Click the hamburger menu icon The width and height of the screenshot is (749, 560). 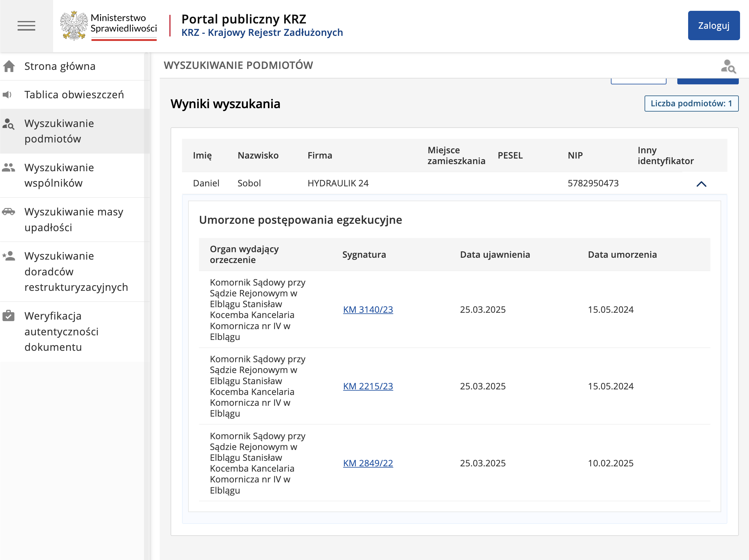(26, 26)
